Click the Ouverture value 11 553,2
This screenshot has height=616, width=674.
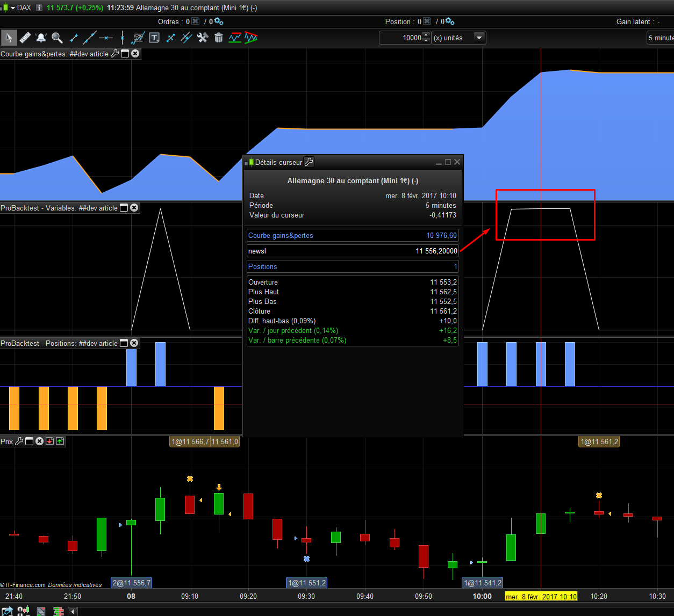click(443, 282)
